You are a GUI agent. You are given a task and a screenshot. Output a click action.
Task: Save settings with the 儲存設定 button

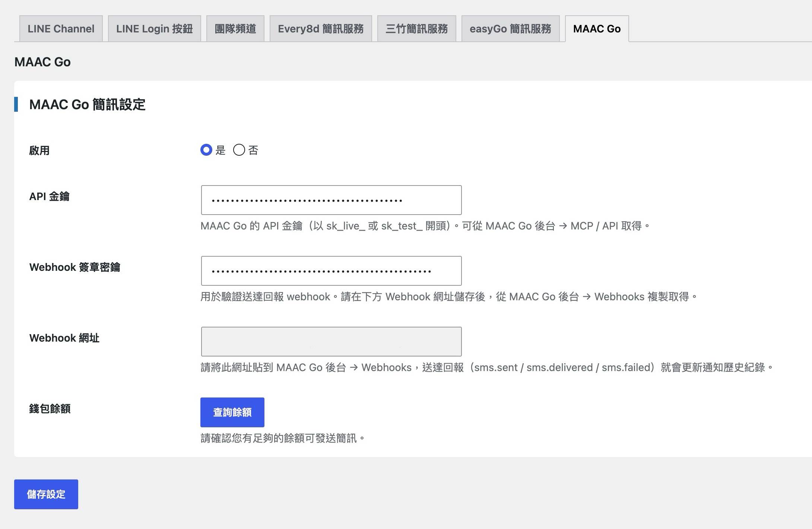click(46, 494)
